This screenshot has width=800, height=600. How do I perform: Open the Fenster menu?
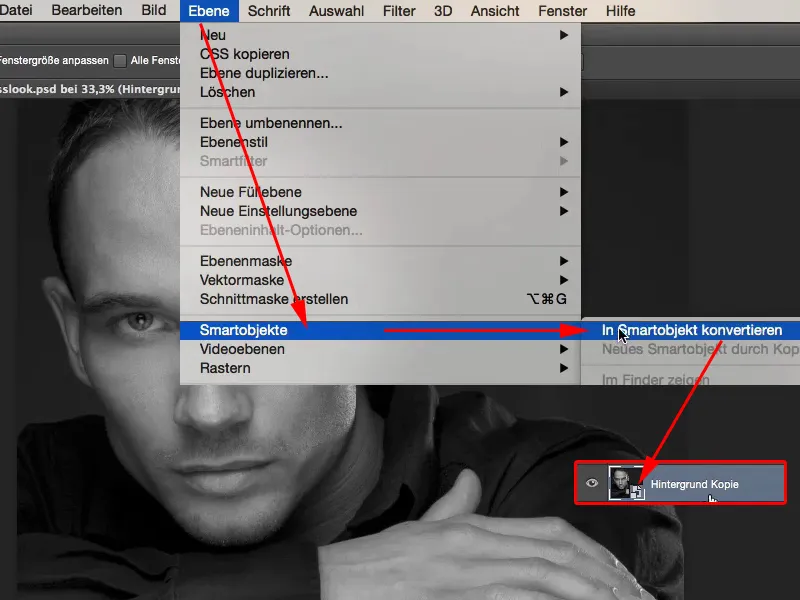click(x=562, y=11)
